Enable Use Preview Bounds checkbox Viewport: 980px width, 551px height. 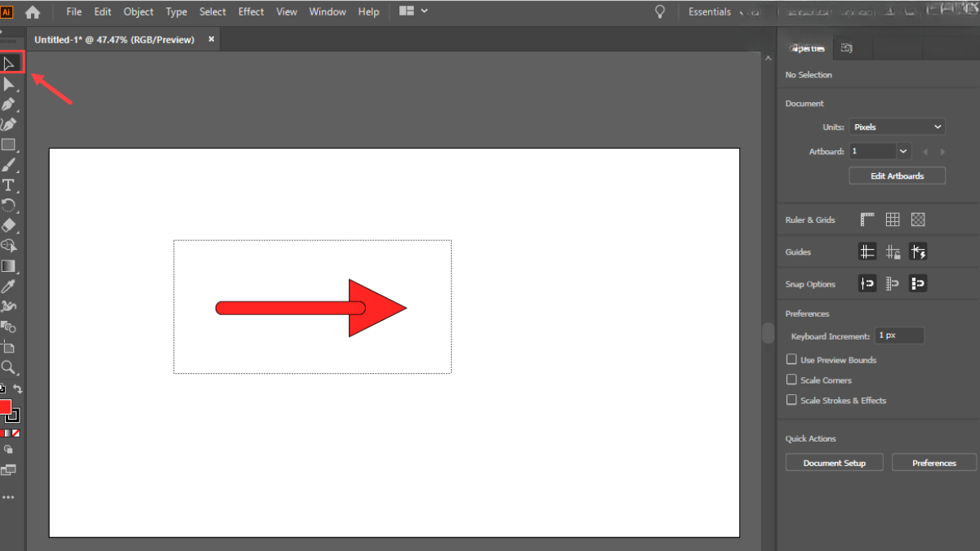click(x=791, y=359)
